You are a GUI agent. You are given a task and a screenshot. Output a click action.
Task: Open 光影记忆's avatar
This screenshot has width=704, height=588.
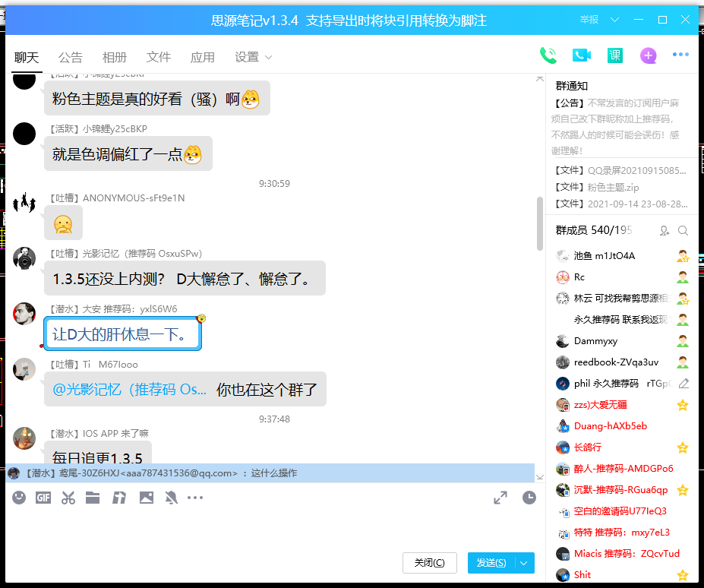[24, 258]
